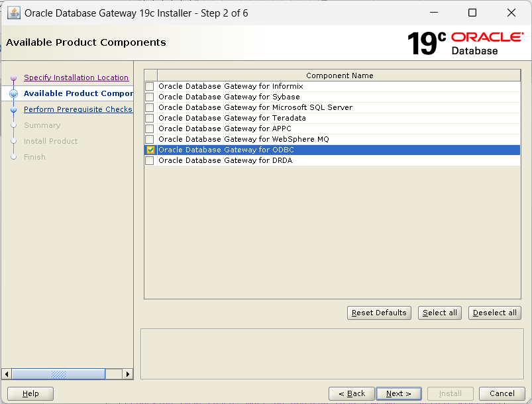Check the Gateway for Teradata checkbox

pyautogui.click(x=149, y=118)
